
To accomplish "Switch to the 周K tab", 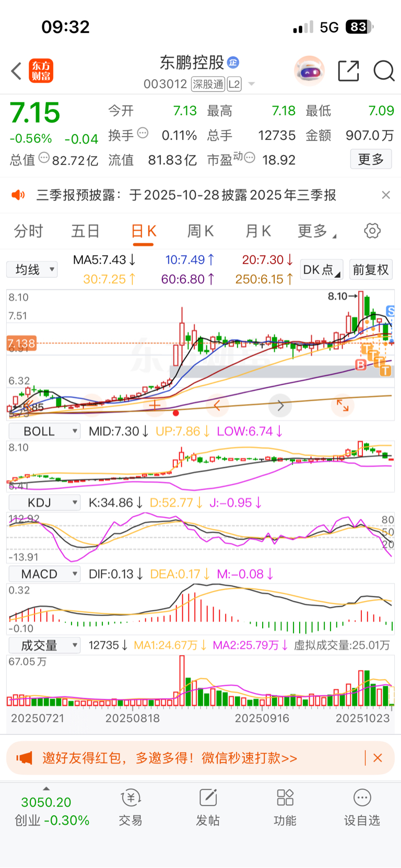I will (200, 231).
